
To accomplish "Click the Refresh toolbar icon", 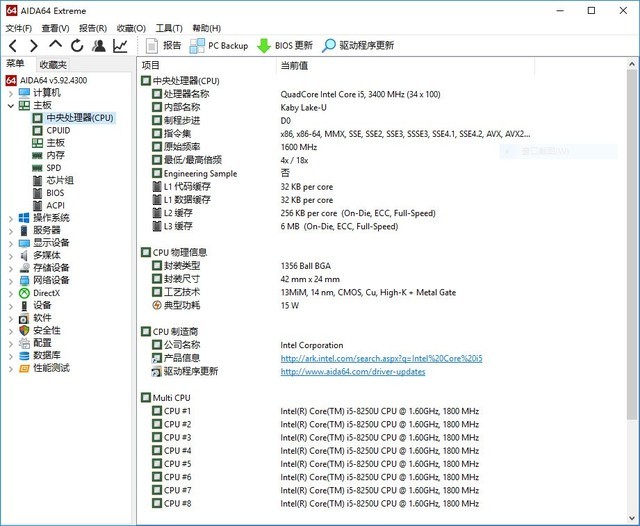I will (76, 46).
